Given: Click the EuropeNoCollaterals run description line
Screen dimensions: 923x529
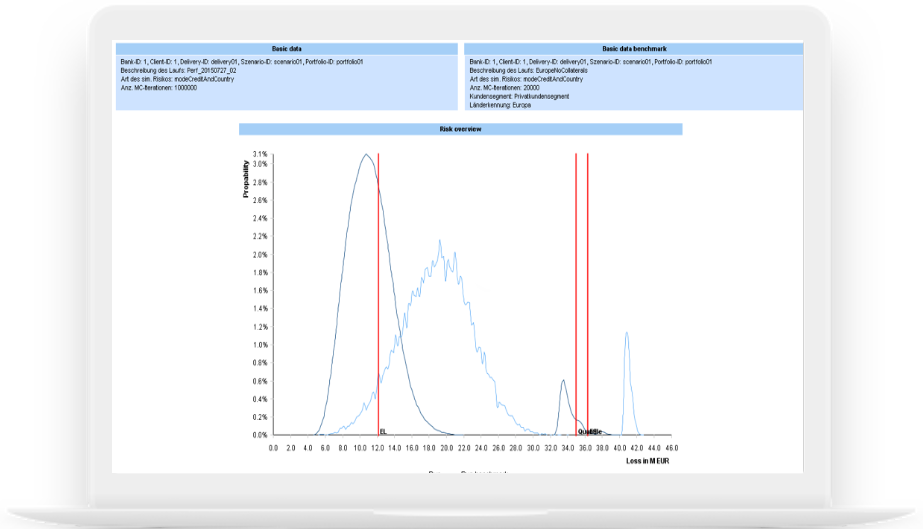Looking at the screenshot, I should tap(528, 69).
